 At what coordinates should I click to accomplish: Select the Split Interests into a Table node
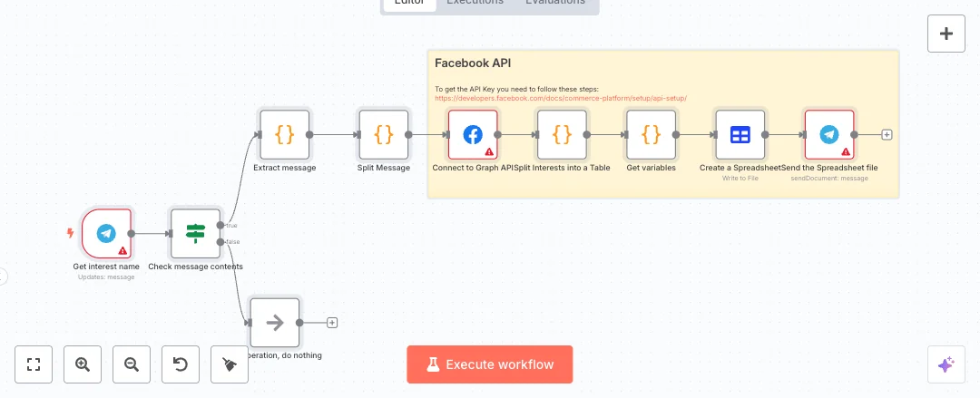pos(562,135)
